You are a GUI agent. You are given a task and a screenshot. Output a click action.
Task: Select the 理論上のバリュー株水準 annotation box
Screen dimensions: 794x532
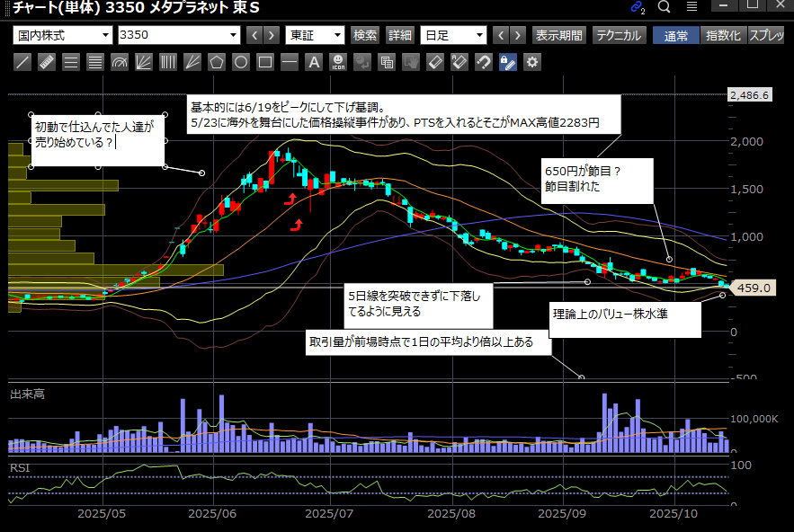coord(625,320)
